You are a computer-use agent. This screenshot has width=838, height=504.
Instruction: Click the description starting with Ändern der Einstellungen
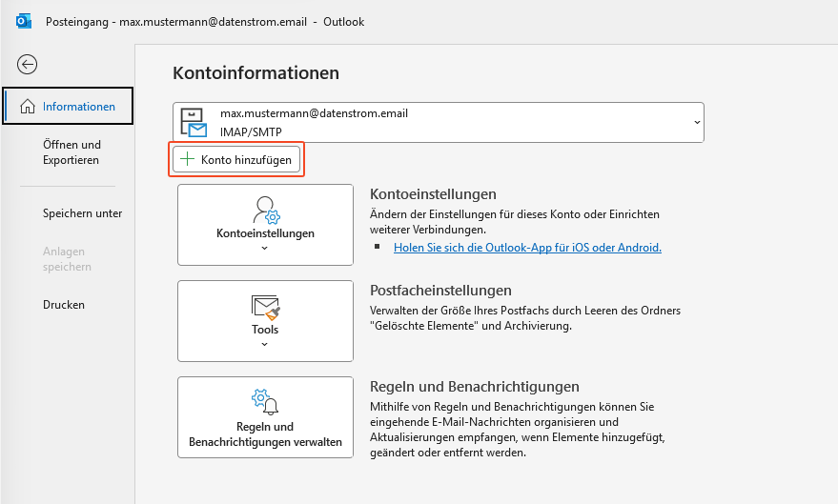(515, 222)
